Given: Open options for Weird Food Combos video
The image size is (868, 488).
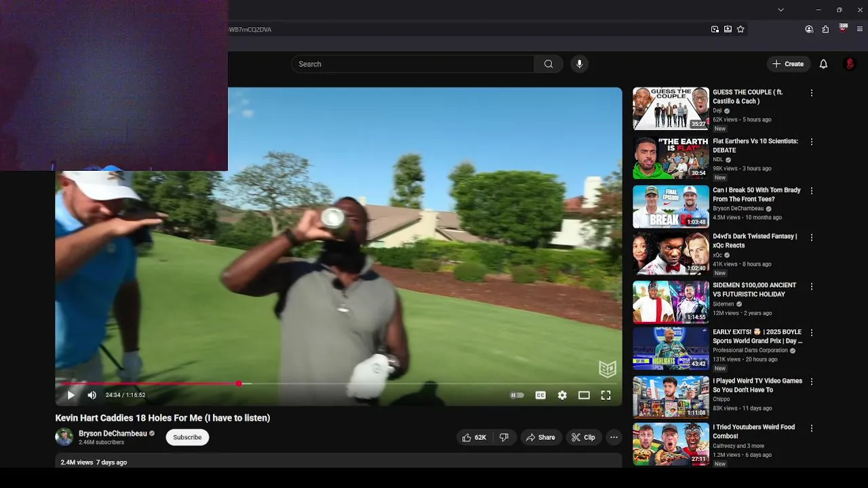Looking at the screenshot, I should tap(811, 428).
